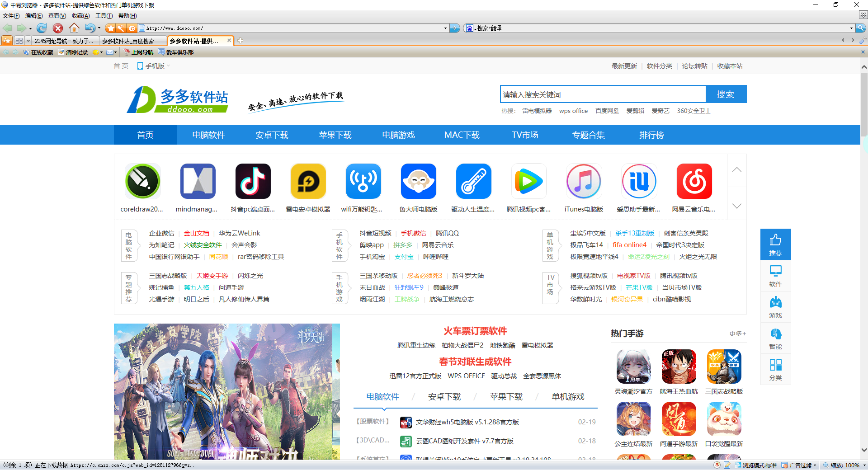Click the browser forward arrow button

click(x=21, y=28)
